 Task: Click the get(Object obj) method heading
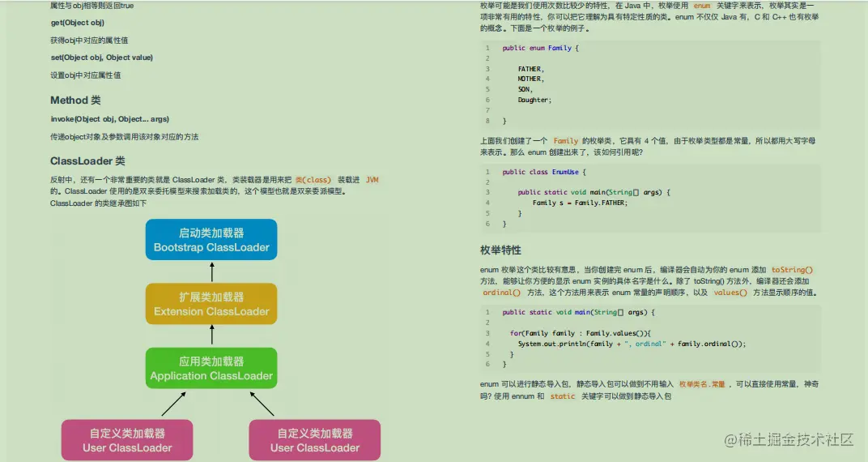point(78,23)
